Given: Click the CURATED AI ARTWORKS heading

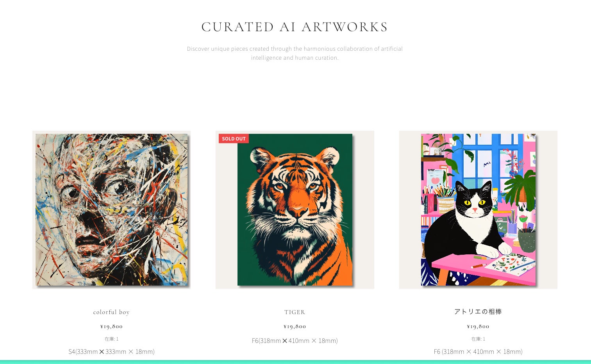Looking at the screenshot, I should pyautogui.click(x=295, y=27).
